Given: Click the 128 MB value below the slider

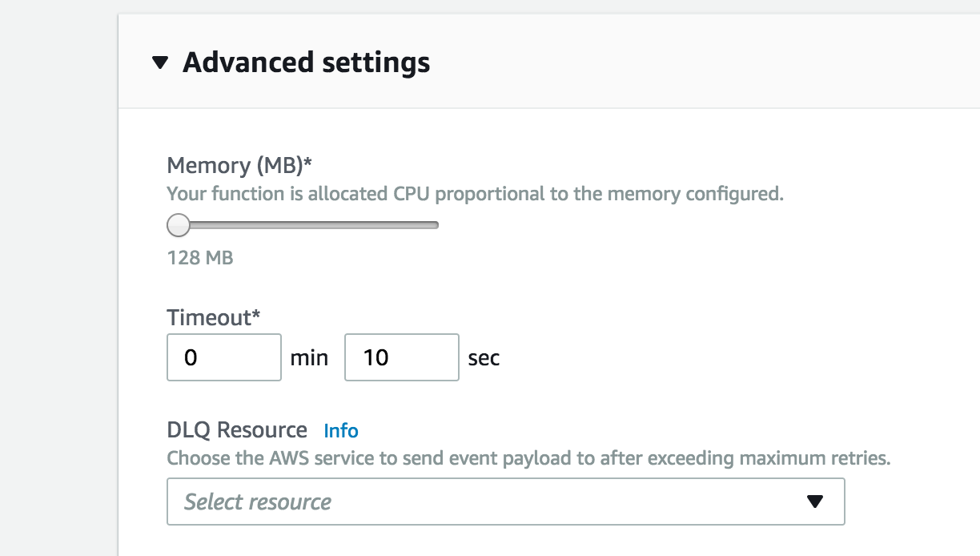Looking at the screenshot, I should 200,259.
